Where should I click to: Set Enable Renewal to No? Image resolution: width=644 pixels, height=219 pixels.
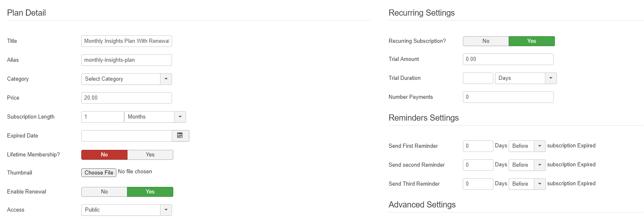[104, 192]
